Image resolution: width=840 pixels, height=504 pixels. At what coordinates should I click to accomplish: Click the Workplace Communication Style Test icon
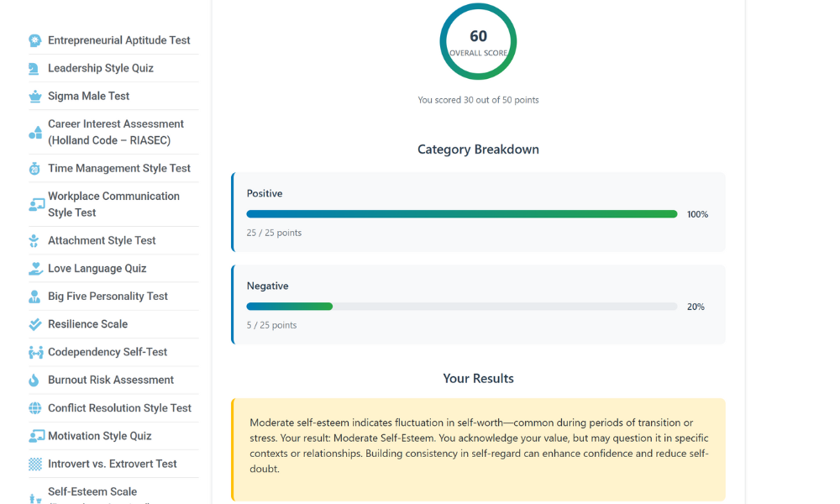pos(34,204)
